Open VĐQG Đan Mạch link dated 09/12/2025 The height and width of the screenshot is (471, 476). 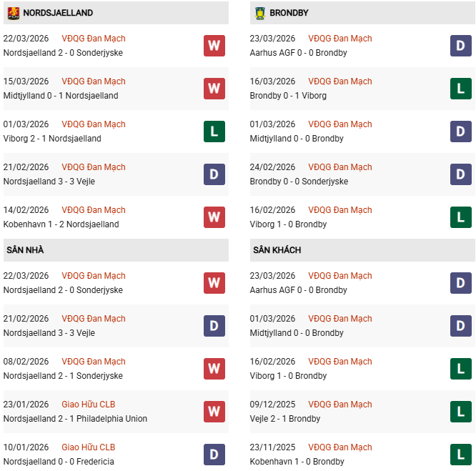340,405
